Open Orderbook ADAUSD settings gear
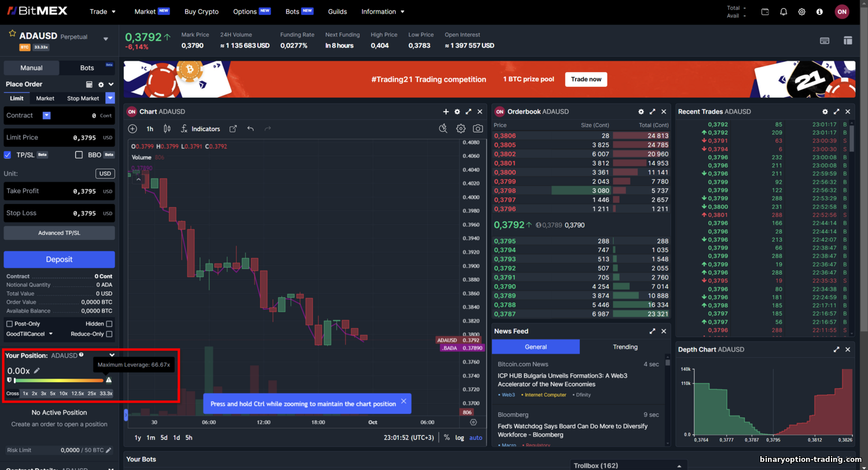The height and width of the screenshot is (470, 868). click(x=641, y=112)
